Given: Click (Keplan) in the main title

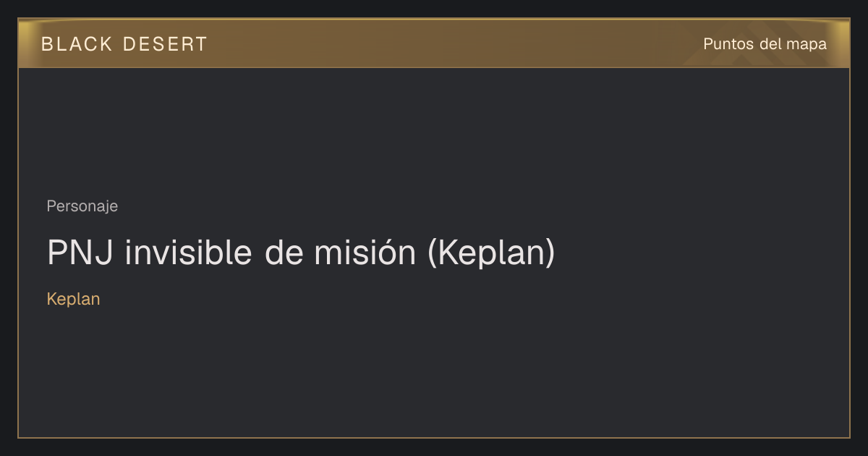Looking at the screenshot, I should click(x=491, y=254).
